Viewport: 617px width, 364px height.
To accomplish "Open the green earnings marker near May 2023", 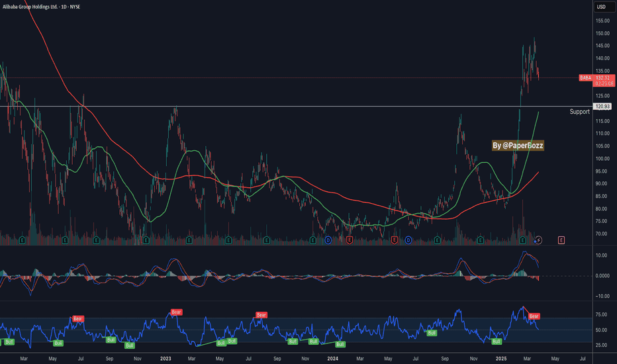I will 228,240.
